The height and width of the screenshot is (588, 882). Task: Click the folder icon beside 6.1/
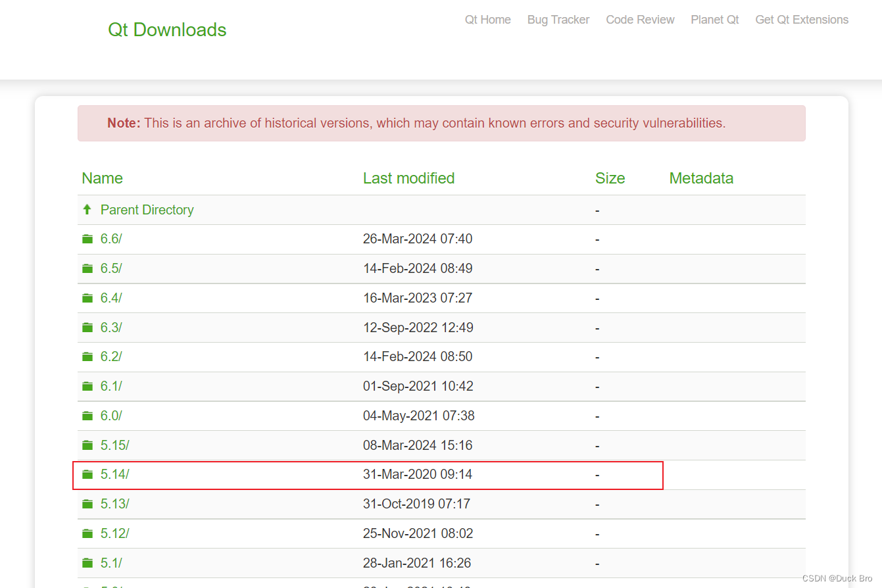(x=87, y=386)
